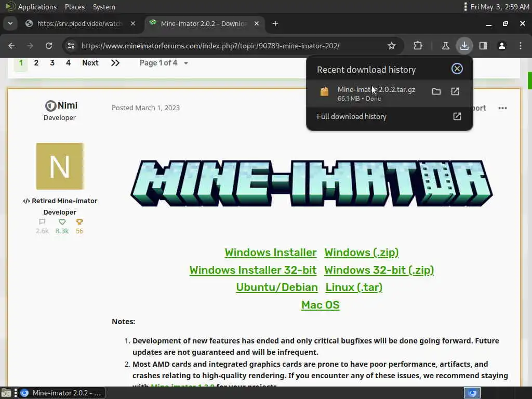Expand the Page 1 of 4 dropdown

point(164,63)
